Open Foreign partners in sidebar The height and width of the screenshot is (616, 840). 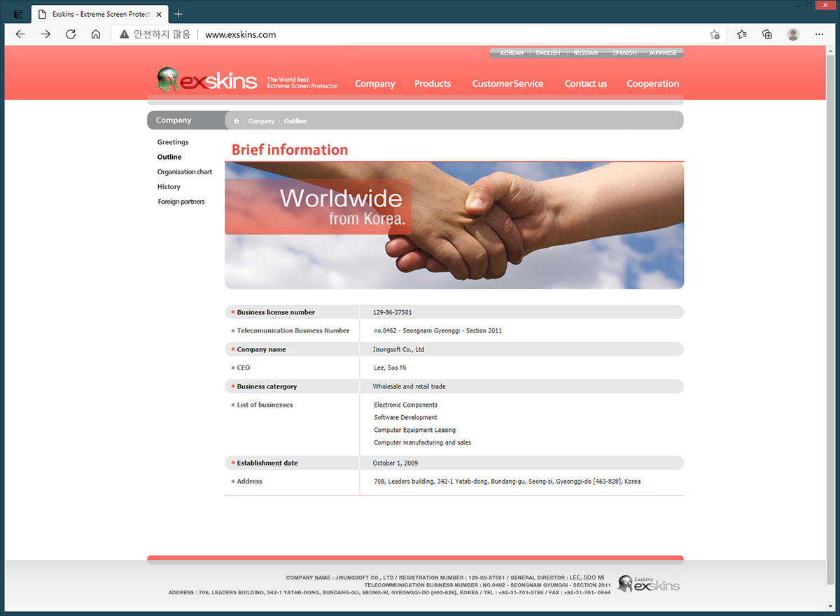[x=181, y=202]
